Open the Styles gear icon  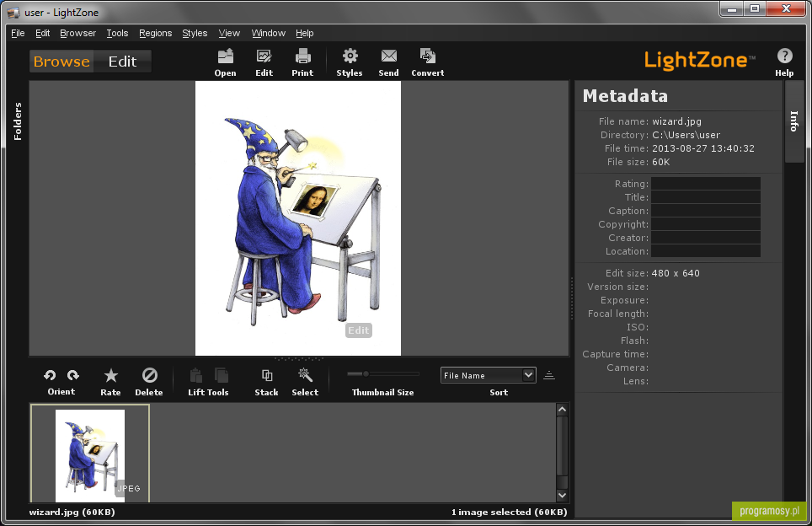[350, 56]
